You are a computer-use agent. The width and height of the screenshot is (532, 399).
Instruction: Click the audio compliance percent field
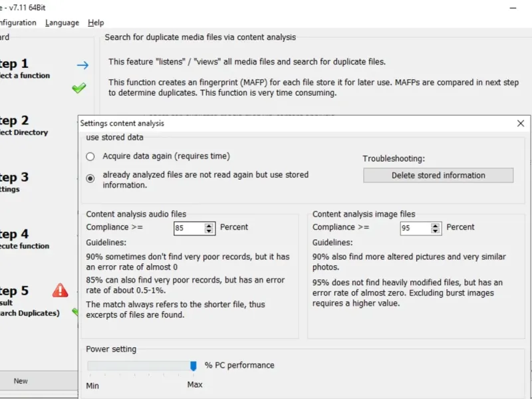188,228
